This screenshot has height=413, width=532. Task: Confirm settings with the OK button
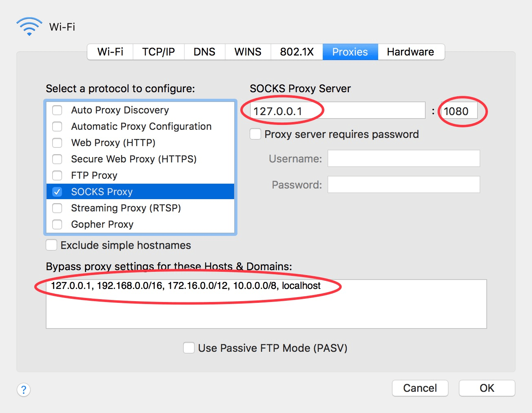[487, 388]
